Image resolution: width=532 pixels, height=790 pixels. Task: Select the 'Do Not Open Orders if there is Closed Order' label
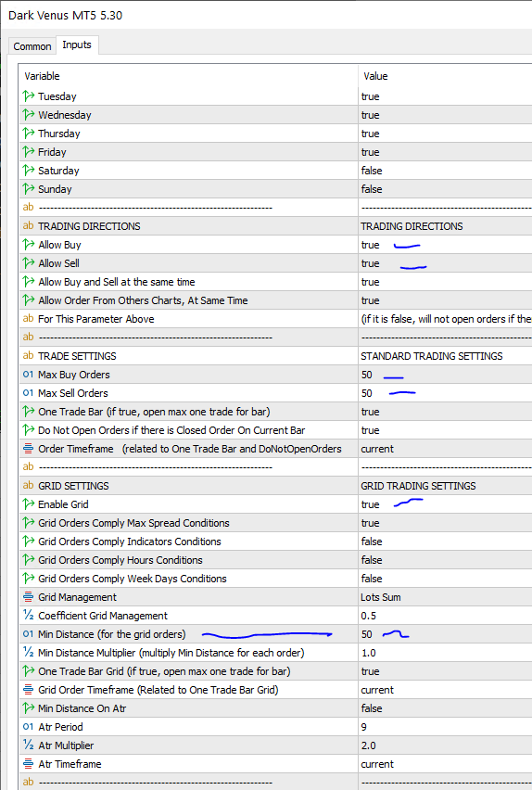pos(171,430)
